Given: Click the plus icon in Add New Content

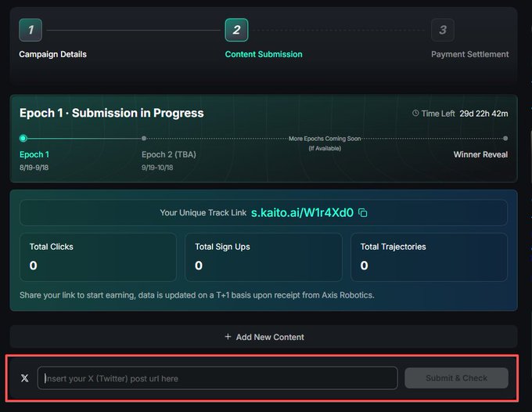Looking at the screenshot, I should [228, 336].
